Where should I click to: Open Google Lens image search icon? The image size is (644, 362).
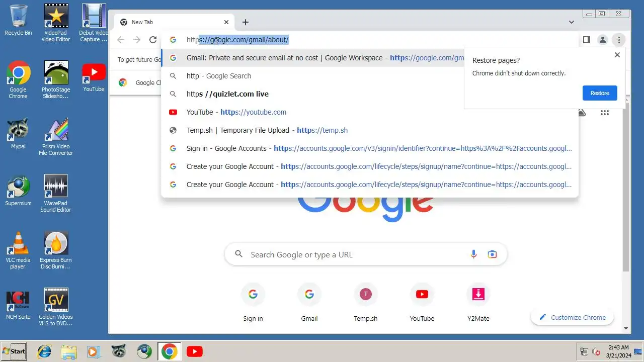coord(492,254)
